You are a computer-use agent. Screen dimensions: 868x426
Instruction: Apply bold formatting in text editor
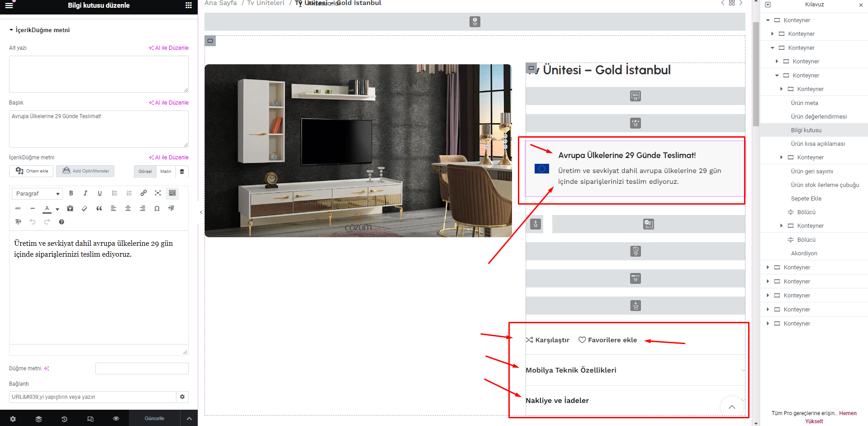pyautogui.click(x=71, y=193)
